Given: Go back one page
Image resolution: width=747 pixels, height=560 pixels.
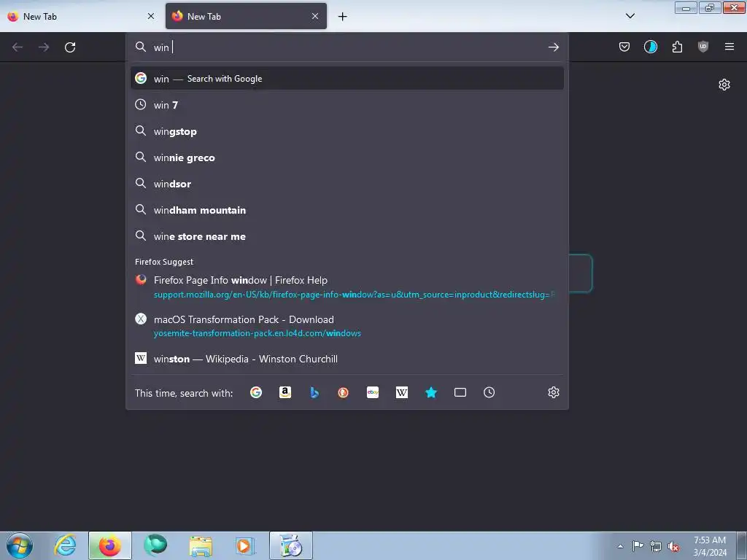Looking at the screenshot, I should [x=18, y=47].
